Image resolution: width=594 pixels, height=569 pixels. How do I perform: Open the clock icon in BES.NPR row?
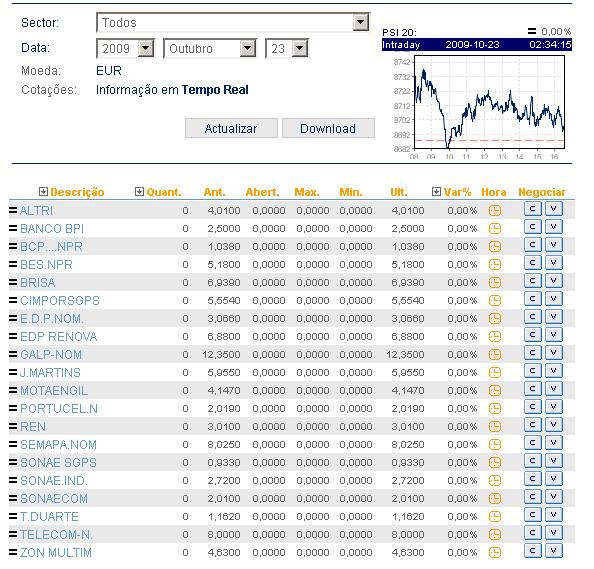[495, 264]
